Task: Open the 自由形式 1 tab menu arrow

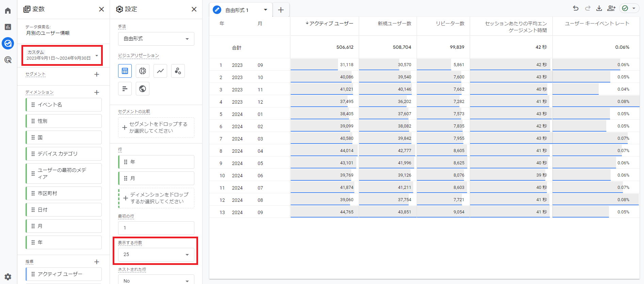Action: (265, 10)
